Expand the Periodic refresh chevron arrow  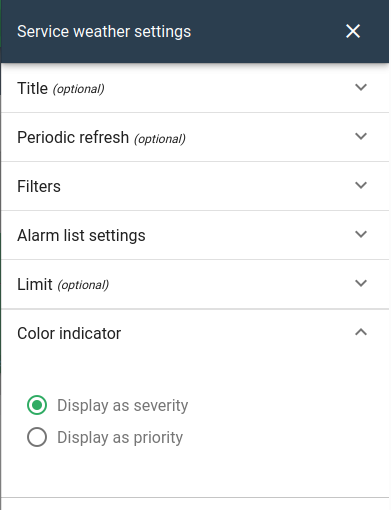point(361,136)
